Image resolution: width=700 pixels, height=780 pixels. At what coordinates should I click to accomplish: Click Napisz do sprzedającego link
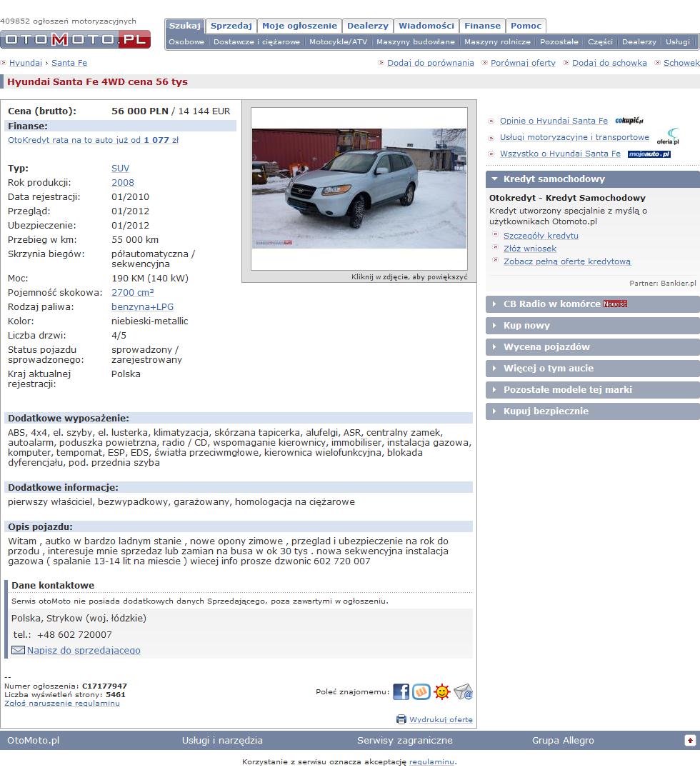84,650
